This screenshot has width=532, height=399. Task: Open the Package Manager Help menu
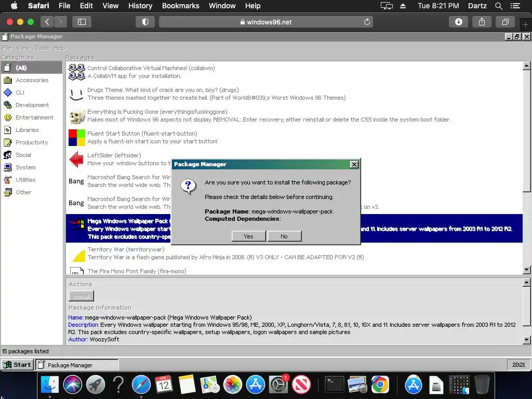60,48
